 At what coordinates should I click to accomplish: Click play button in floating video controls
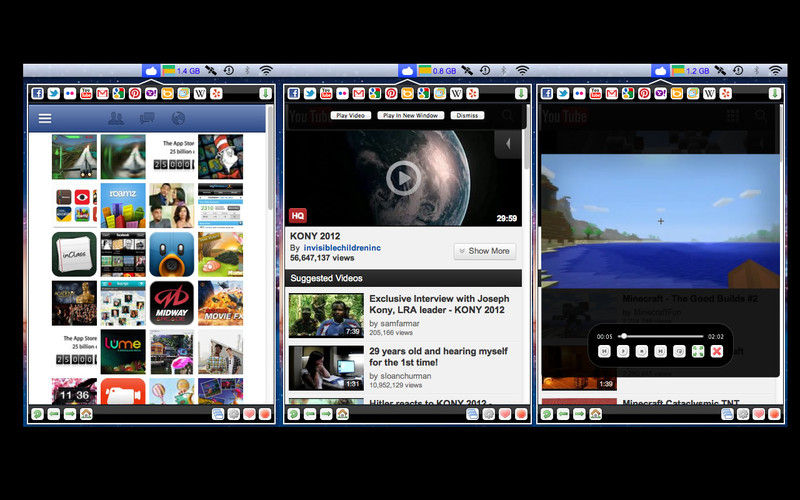623,351
